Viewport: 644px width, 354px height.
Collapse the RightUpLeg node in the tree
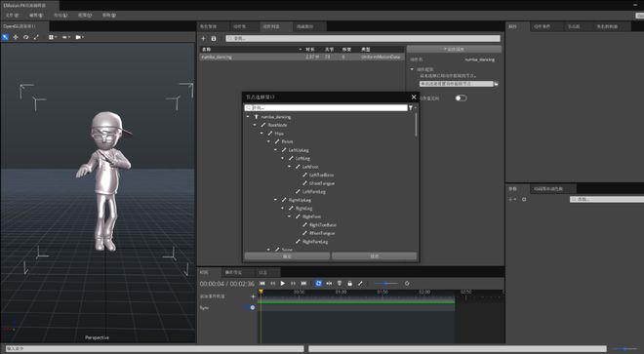pyautogui.click(x=275, y=200)
